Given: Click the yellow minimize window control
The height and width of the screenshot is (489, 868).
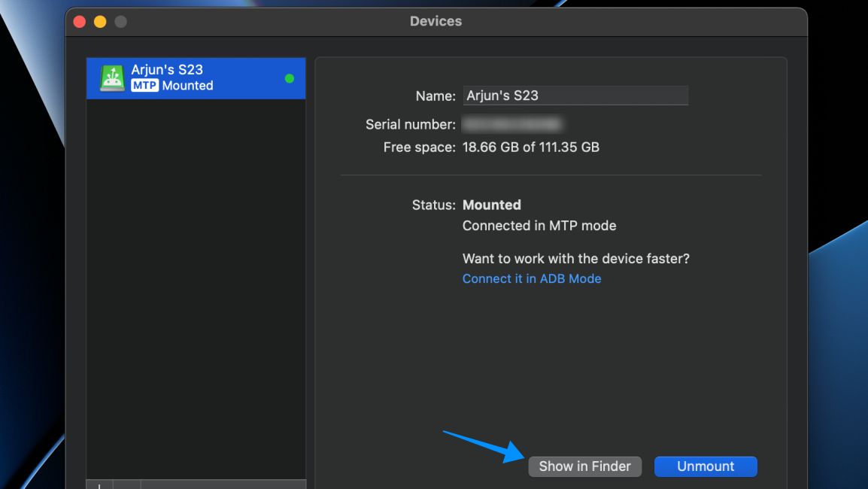Looking at the screenshot, I should click(x=99, y=21).
